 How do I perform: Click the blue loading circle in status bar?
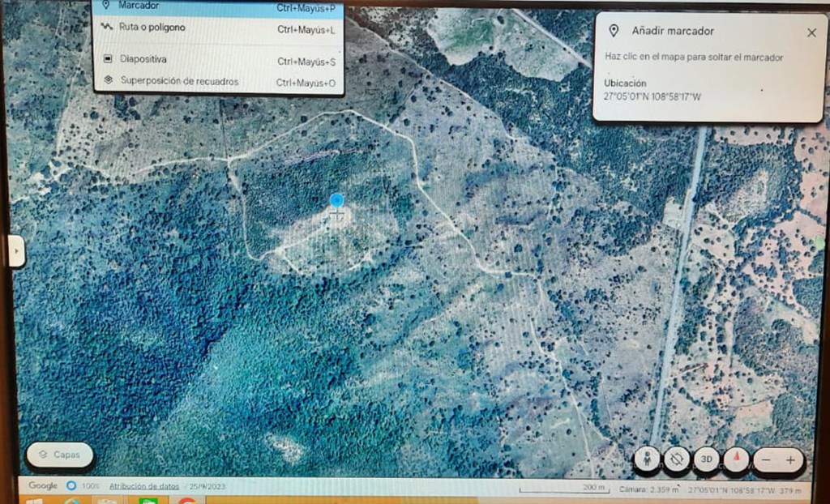pos(71,486)
